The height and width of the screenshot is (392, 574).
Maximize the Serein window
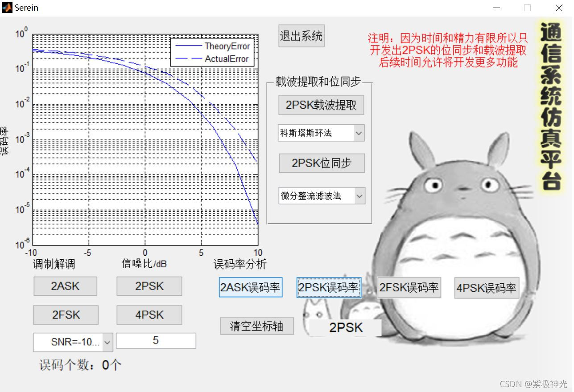(527, 8)
